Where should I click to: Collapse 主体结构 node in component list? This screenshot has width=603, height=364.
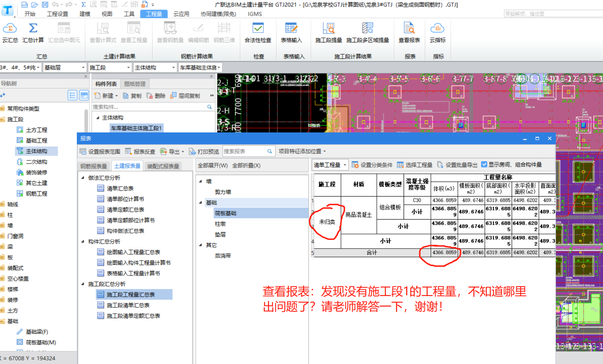[x=98, y=118]
